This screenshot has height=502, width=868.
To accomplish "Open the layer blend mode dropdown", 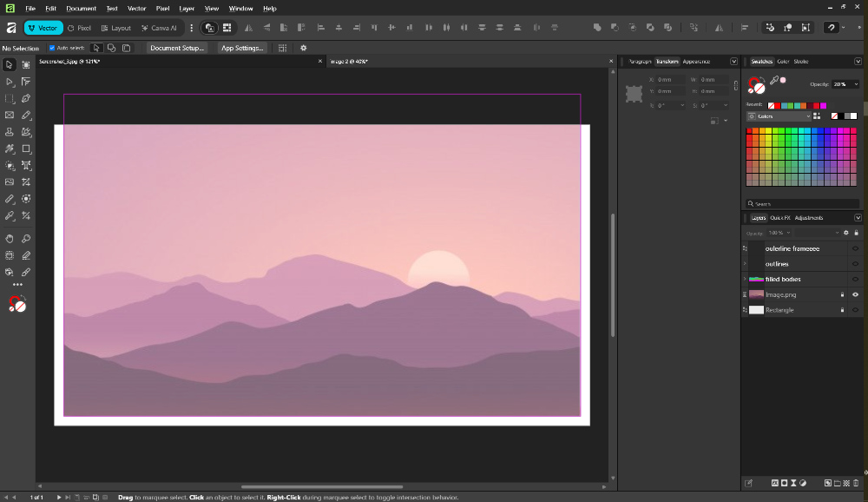I will 819,233.
